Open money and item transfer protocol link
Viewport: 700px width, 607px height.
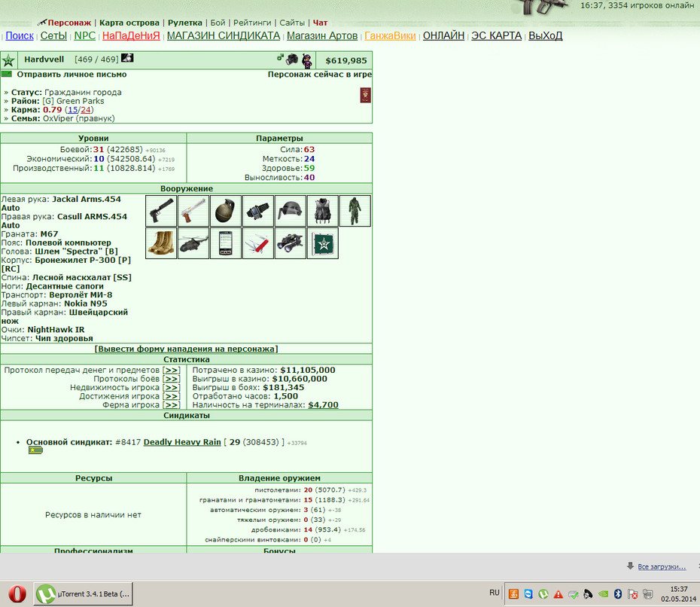tap(172, 371)
